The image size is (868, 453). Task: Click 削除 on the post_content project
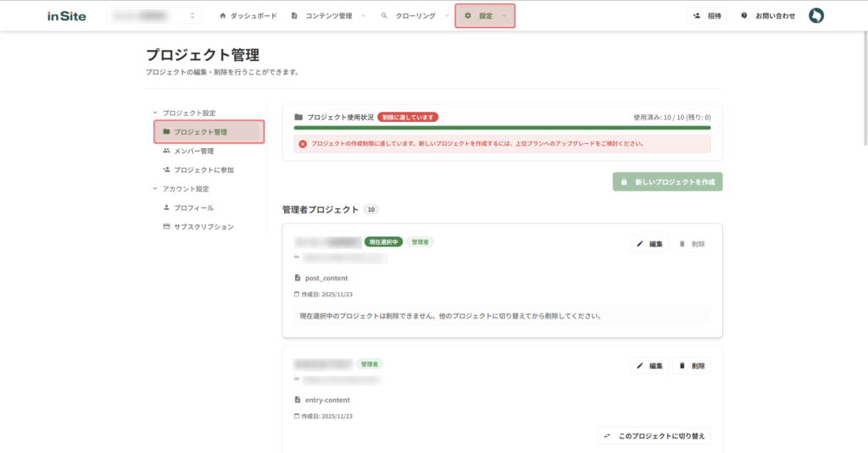[692, 244]
